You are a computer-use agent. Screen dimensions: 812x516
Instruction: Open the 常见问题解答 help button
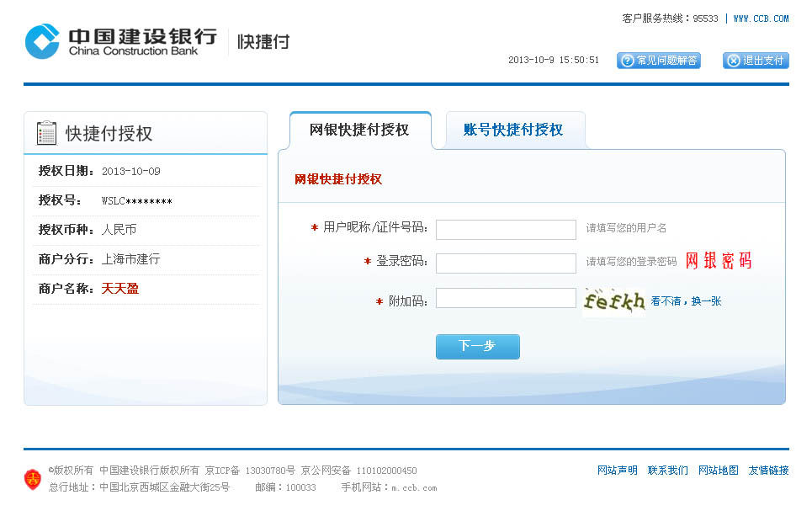pos(658,61)
